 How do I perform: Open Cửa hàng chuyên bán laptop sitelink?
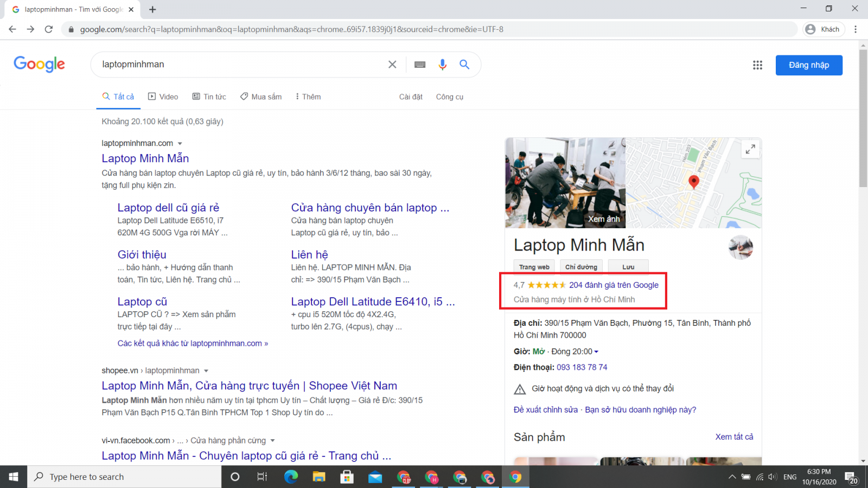(370, 208)
